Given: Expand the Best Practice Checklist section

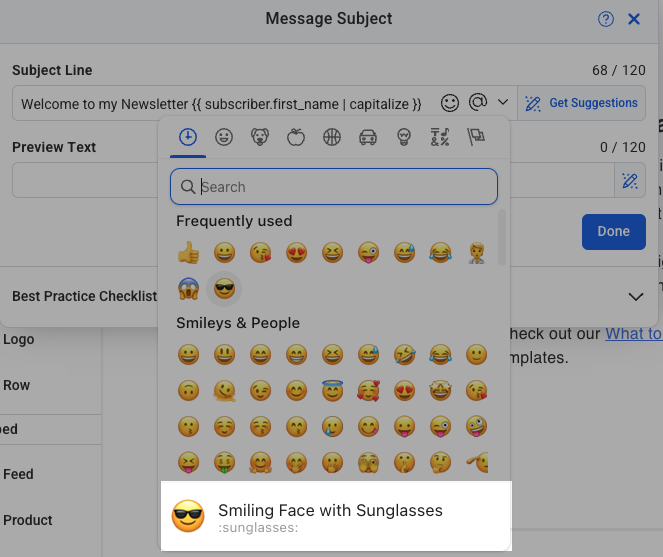Looking at the screenshot, I should (635, 297).
